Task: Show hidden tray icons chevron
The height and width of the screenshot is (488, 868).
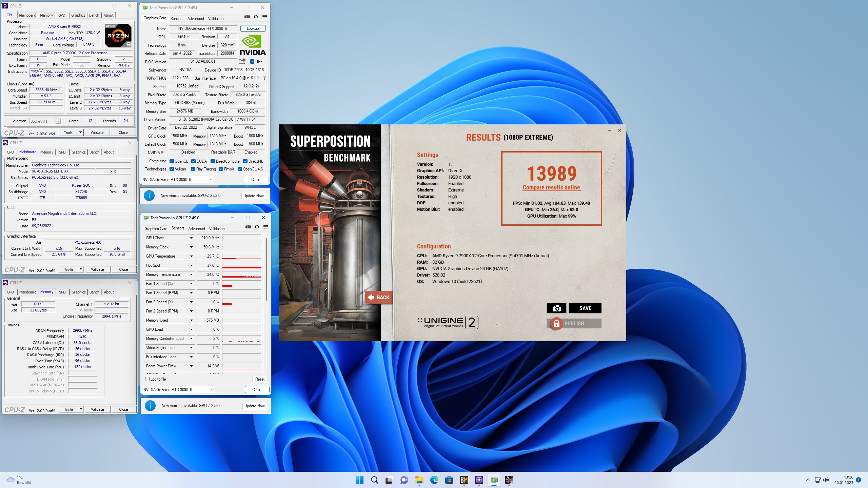Action: 808,480
